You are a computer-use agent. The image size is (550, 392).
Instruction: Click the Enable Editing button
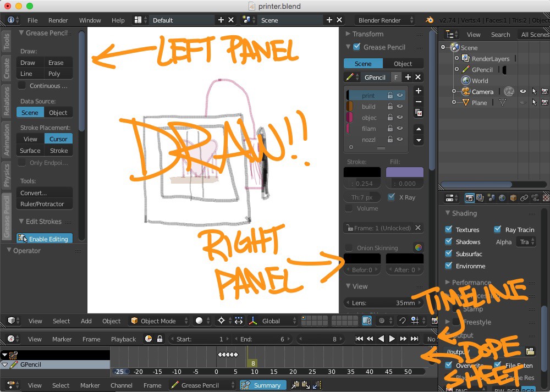click(44, 238)
